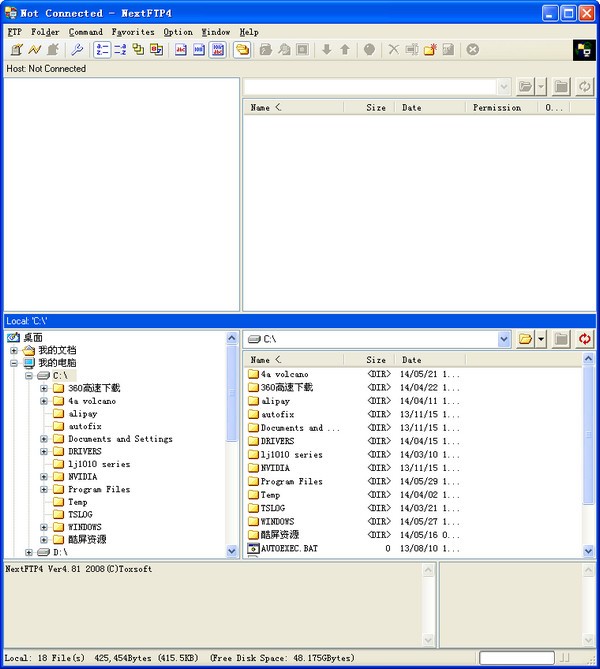
Task: Open local folder history arrow beside open-folder
Action: pos(541,339)
